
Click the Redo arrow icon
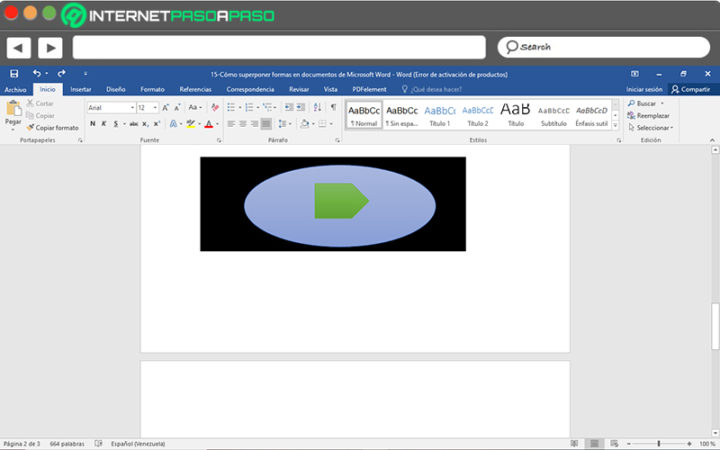61,73
